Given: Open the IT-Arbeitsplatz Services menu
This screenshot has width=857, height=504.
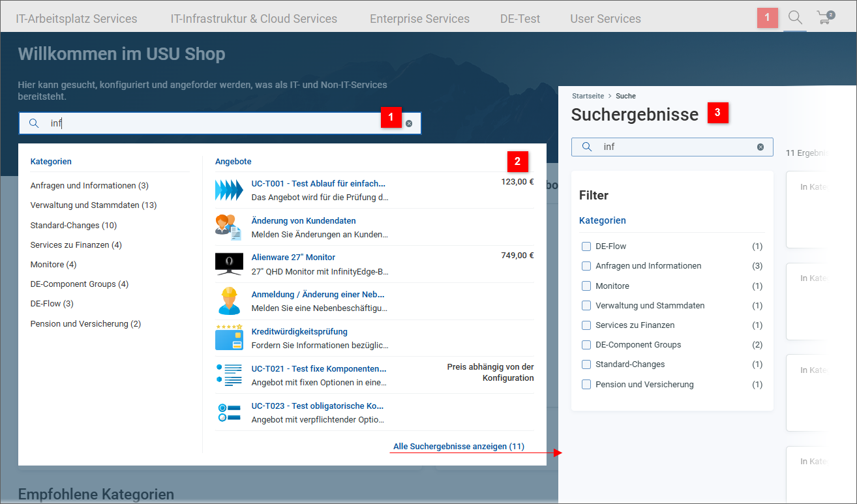Looking at the screenshot, I should (x=76, y=19).
